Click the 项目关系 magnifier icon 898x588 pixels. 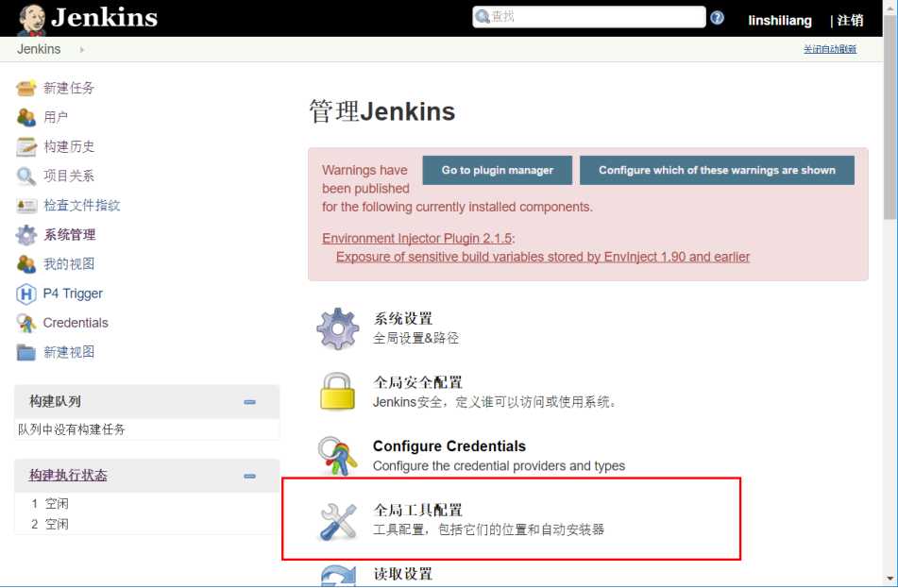26,176
